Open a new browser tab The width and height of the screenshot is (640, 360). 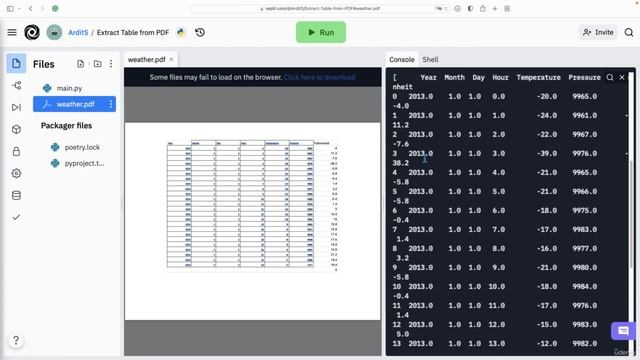click(x=495, y=9)
